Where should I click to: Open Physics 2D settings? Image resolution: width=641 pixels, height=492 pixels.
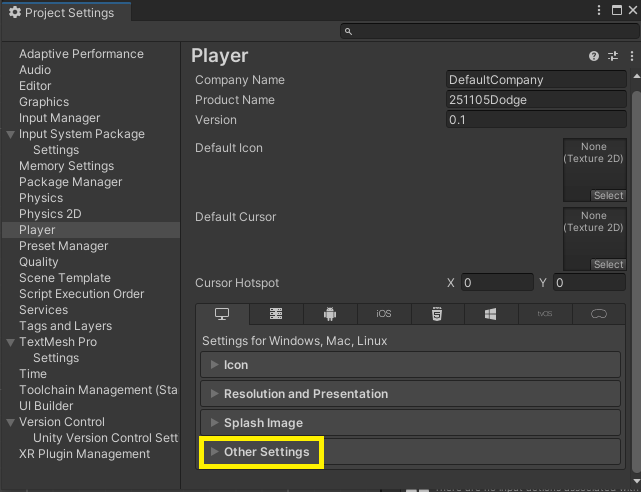tap(50, 214)
